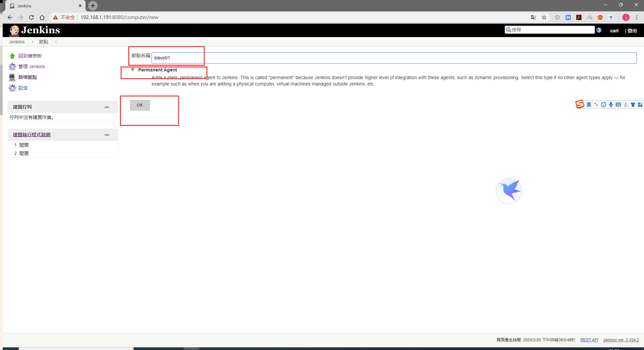Click the Sogou microphone voice input icon
Screen dimensions: 644x350
[611, 105]
